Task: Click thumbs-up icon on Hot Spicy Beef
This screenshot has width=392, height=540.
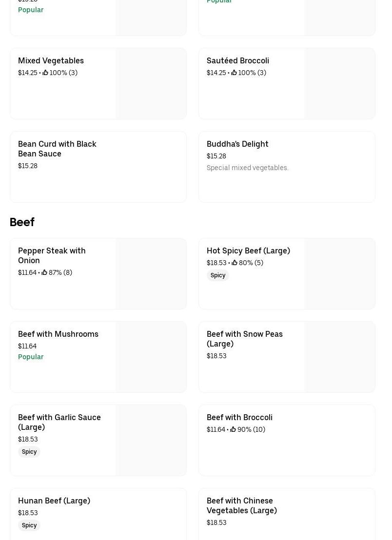Action: (x=235, y=263)
